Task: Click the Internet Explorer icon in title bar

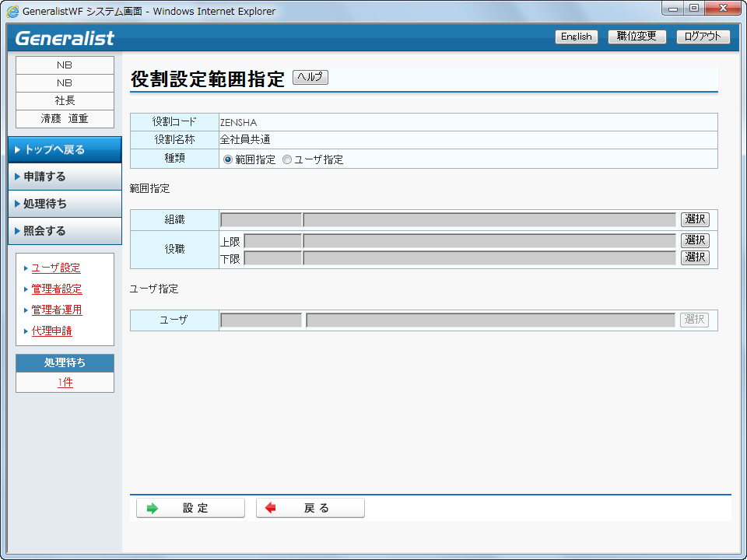Action: pos(13,12)
